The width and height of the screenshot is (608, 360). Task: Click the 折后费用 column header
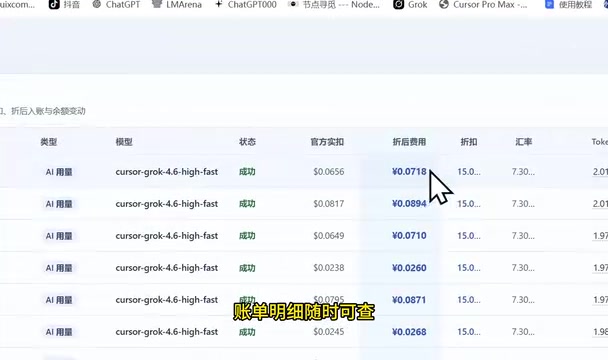click(409, 142)
